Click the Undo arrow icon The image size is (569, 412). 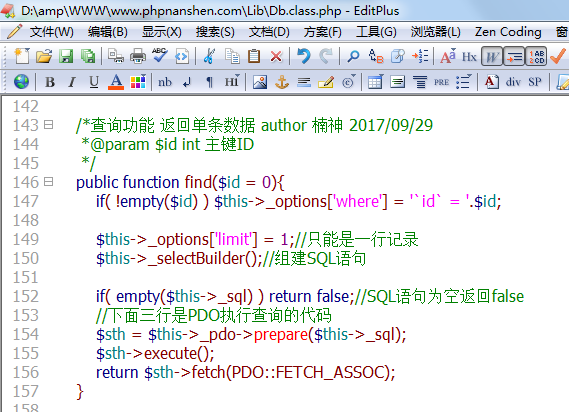(303, 56)
